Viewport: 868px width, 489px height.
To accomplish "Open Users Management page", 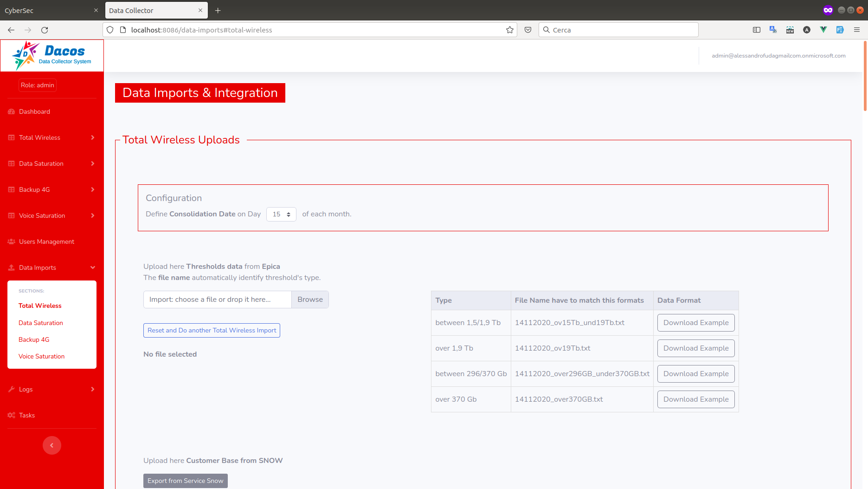I will click(46, 241).
